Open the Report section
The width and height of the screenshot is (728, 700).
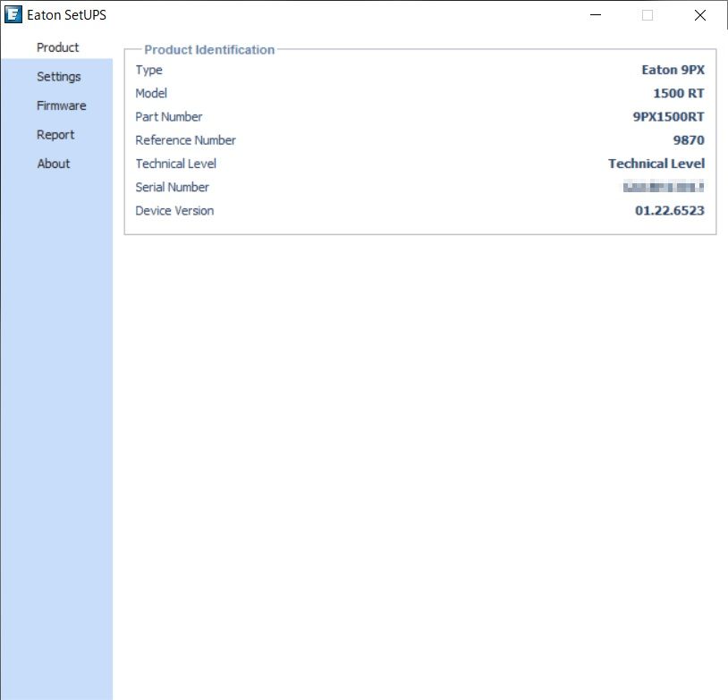tap(55, 135)
